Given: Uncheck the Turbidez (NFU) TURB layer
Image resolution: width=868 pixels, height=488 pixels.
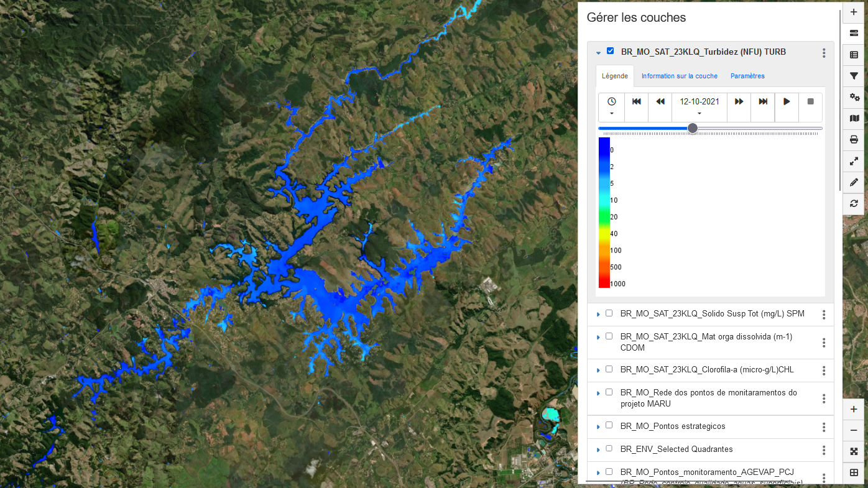Looking at the screenshot, I should [x=610, y=51].
